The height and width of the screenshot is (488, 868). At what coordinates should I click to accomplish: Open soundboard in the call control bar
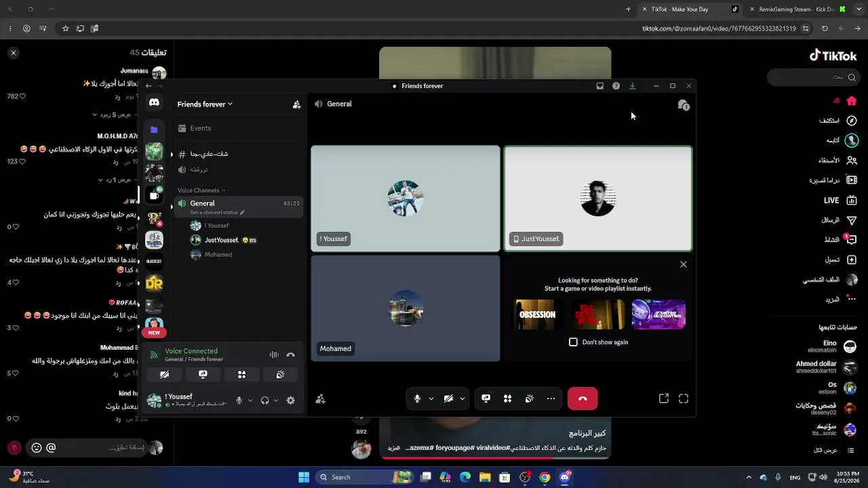(x=529, y=399)
